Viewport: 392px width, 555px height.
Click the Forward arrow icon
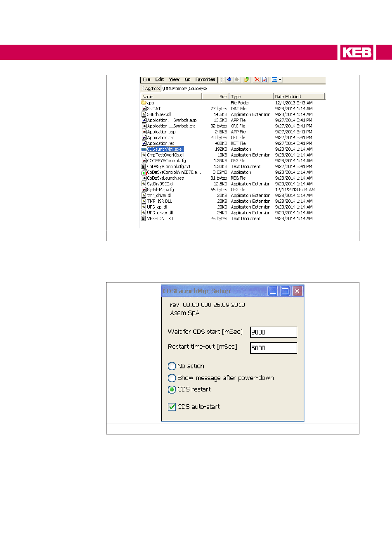coord(237,80)
